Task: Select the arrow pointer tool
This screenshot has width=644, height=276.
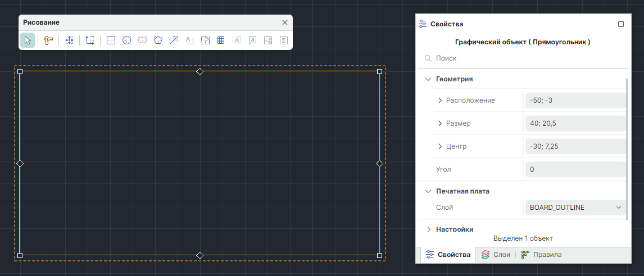Action: click(x=27, y=40)
